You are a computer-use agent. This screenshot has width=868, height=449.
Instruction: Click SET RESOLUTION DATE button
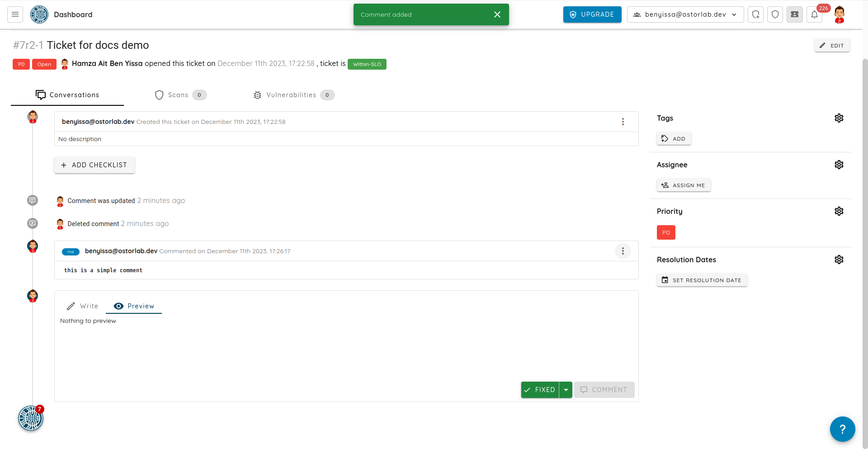tap(702, 280)
